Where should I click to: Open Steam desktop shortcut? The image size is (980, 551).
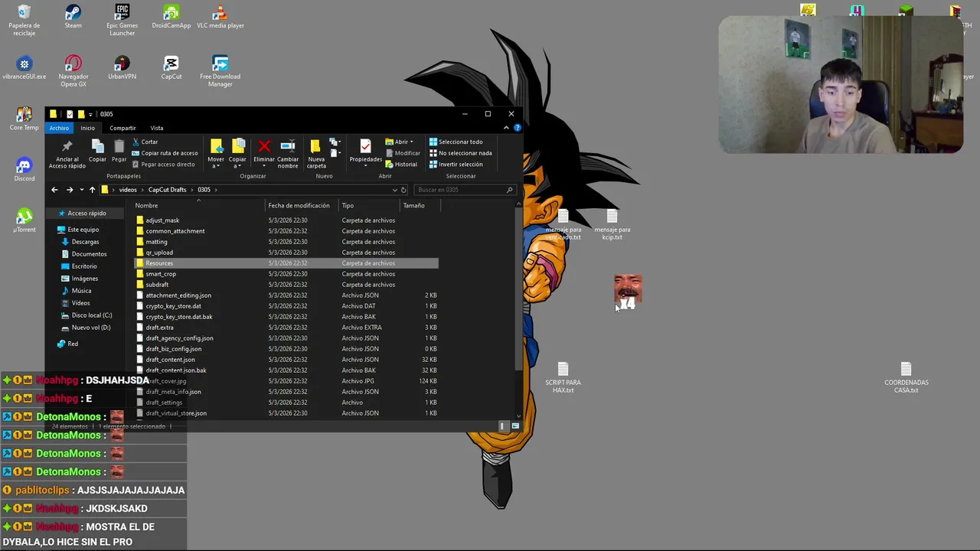[73, 18]
